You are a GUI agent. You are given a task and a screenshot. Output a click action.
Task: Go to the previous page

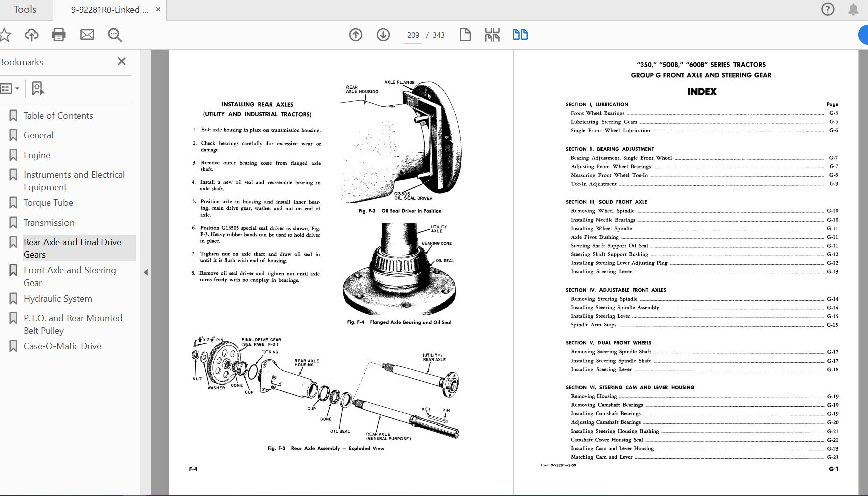click(355, 35)
